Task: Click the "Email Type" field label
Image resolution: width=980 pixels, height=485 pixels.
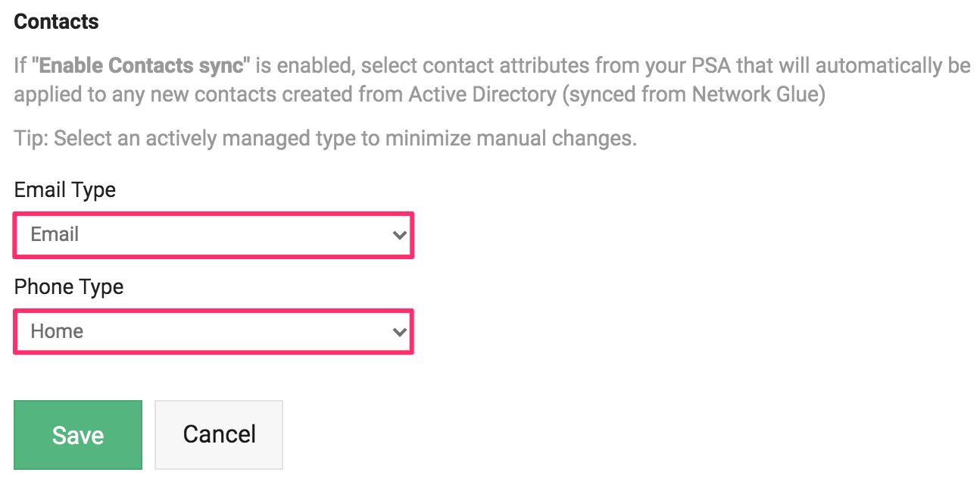Action: (65, 189)
